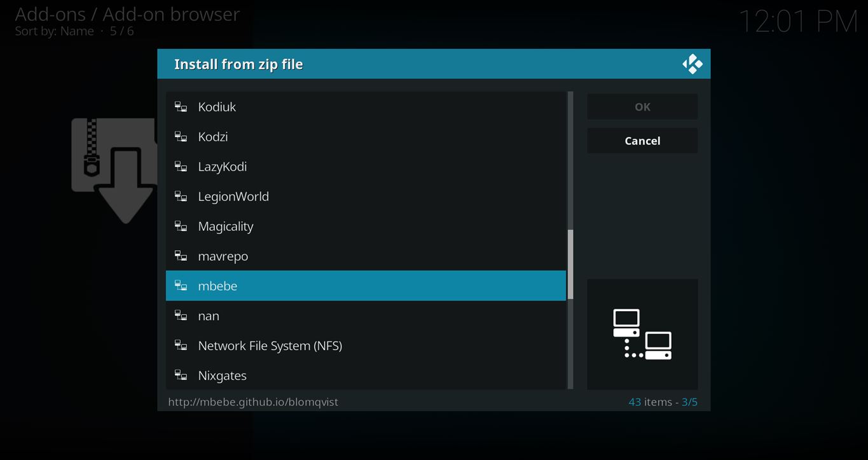Click the large network preview thumbnail
The height and width of the screenshot is (460, 868).
[642, 334]
